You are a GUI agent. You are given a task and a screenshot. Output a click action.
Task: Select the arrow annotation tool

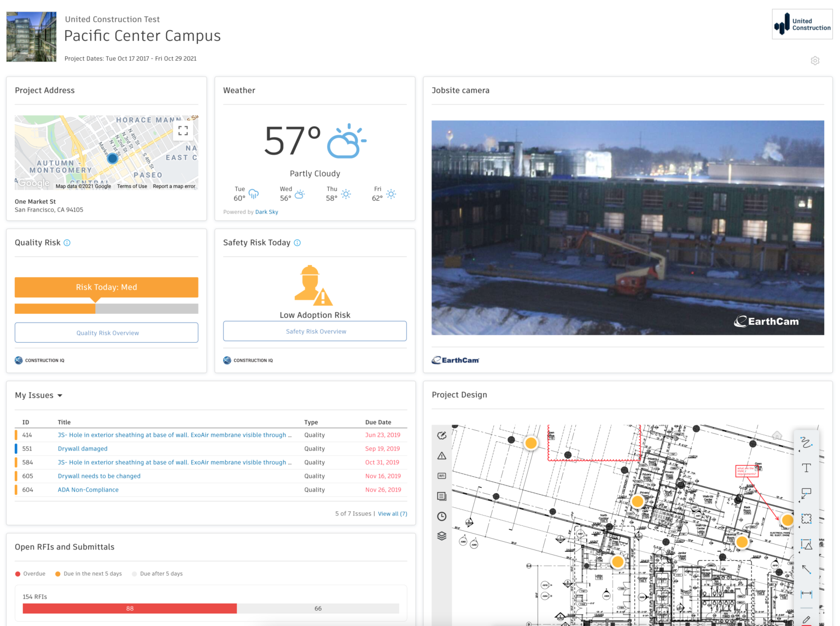coord(807,569)
